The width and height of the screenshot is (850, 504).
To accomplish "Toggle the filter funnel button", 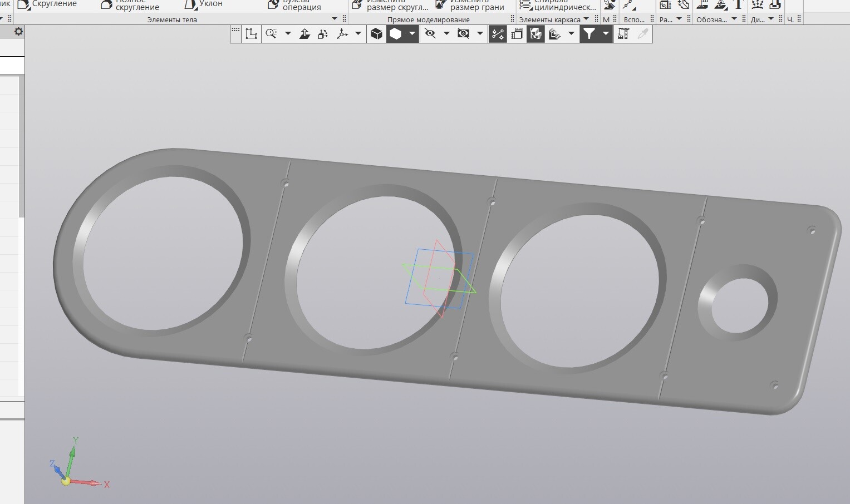I will click(589, 34).
